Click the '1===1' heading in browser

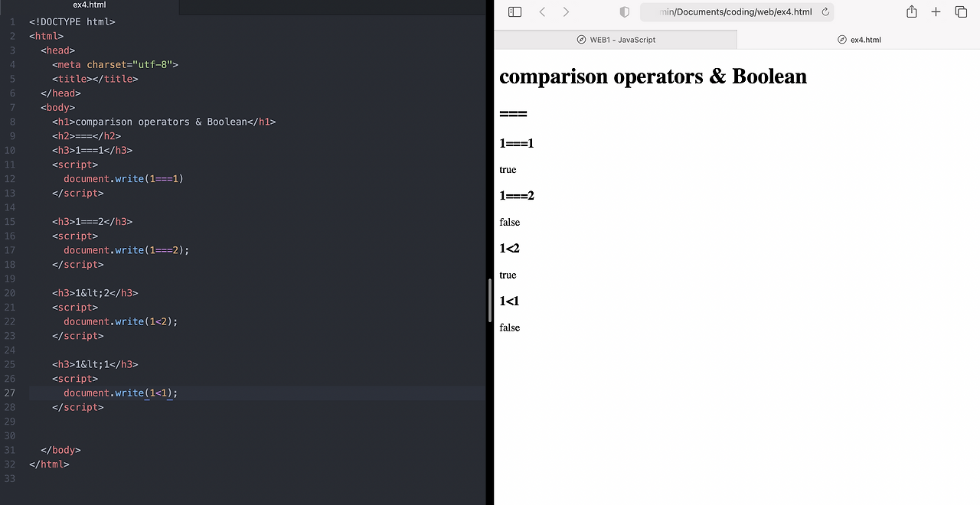coord(517,143)
